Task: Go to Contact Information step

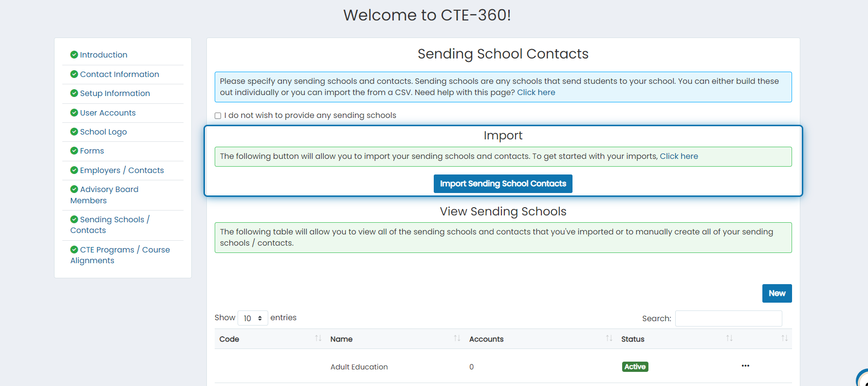Action: coord(119,74)
